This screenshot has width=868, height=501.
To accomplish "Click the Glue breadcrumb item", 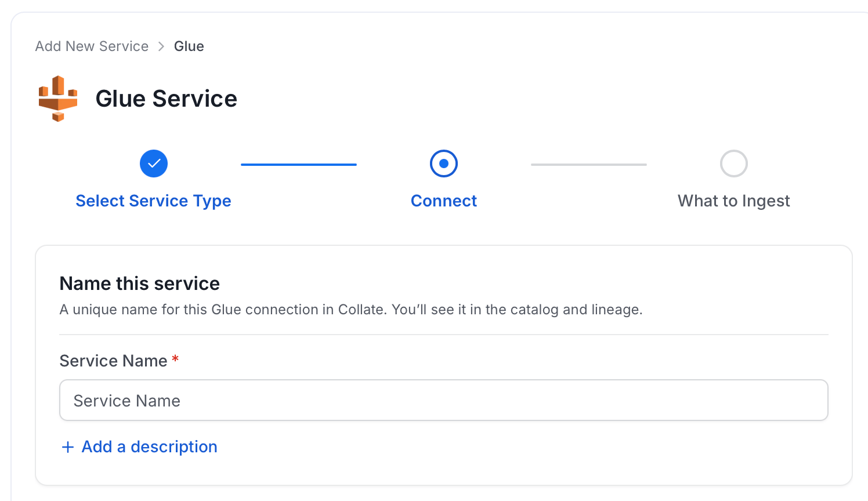I will [x=189, y=46].
